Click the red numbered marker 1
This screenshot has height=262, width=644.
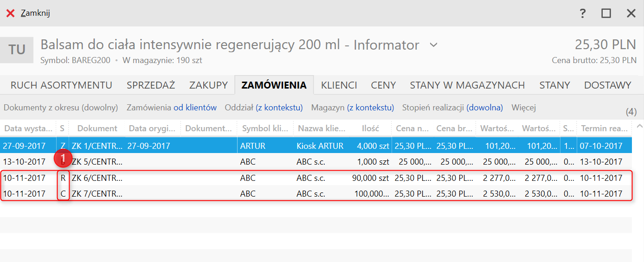[x=64, y=160]
